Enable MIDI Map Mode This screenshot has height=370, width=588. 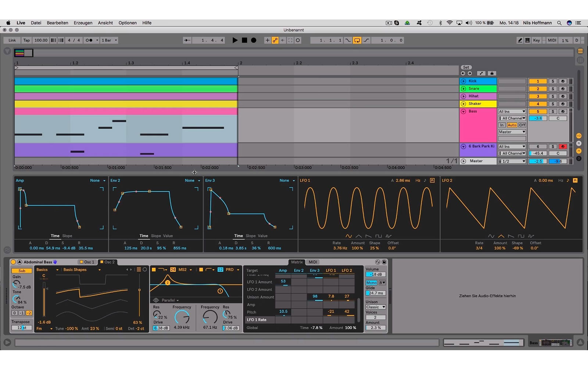[552, 40]
